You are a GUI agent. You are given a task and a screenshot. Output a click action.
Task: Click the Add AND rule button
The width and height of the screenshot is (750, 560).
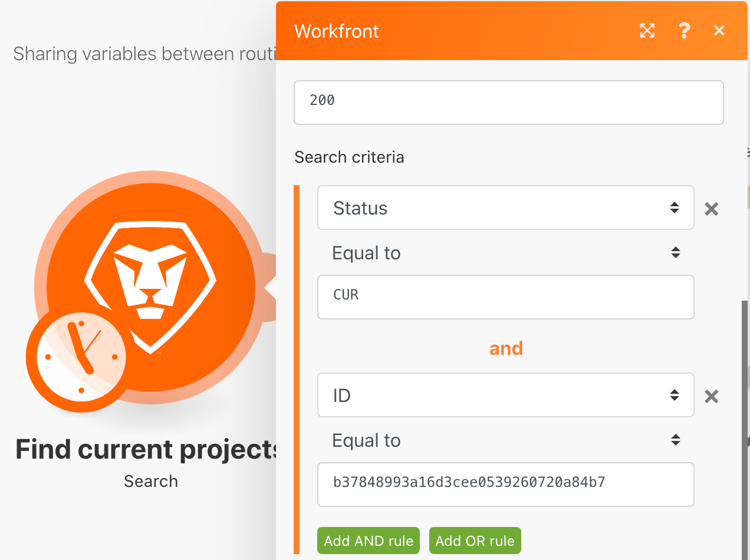pos(368,540)
